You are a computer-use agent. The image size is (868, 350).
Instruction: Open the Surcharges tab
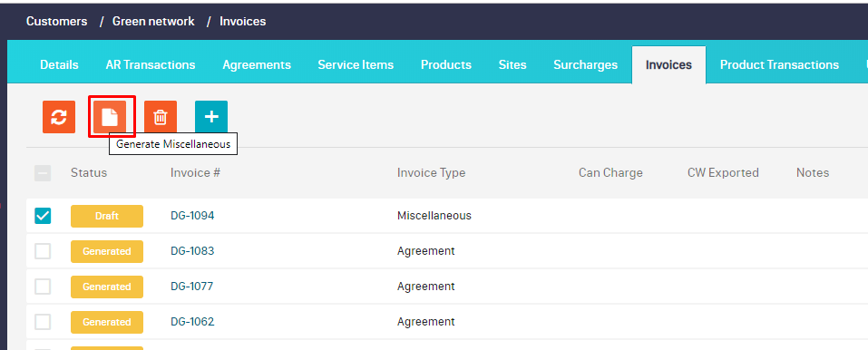pyautogui.click(x=586, y=64)
